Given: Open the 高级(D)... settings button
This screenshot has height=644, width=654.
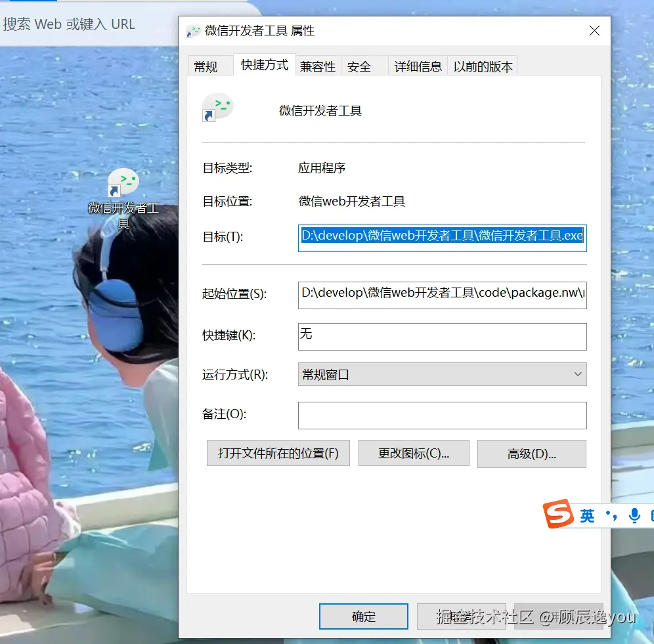Looking at the screenshot, I should coord(532,454).
